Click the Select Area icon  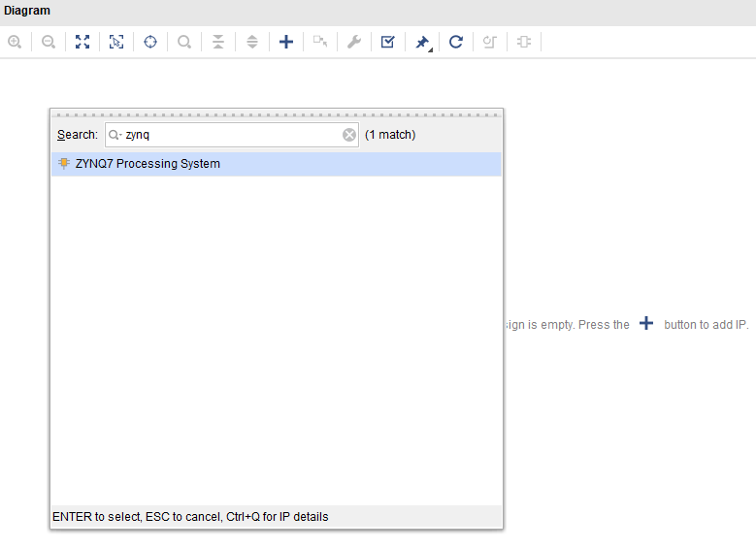point(116,43)
